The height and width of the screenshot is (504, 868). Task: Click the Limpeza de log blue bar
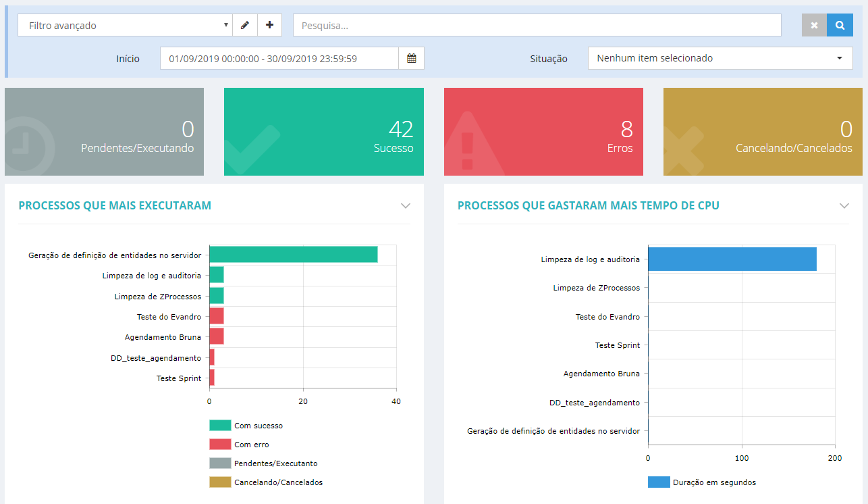(x=732, y=259)
